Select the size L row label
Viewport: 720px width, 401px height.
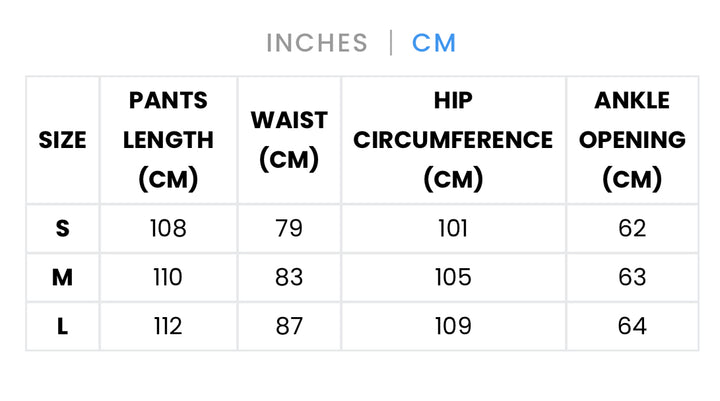tap(62, 326)
